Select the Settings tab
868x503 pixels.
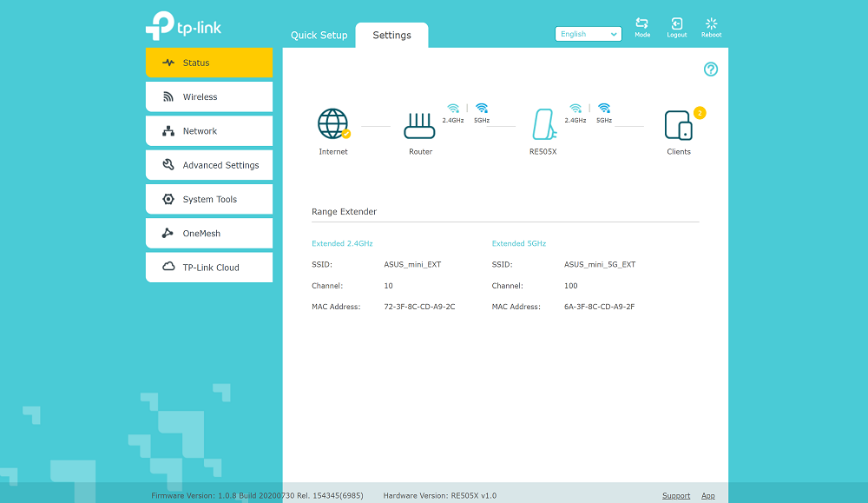[392, 35]
